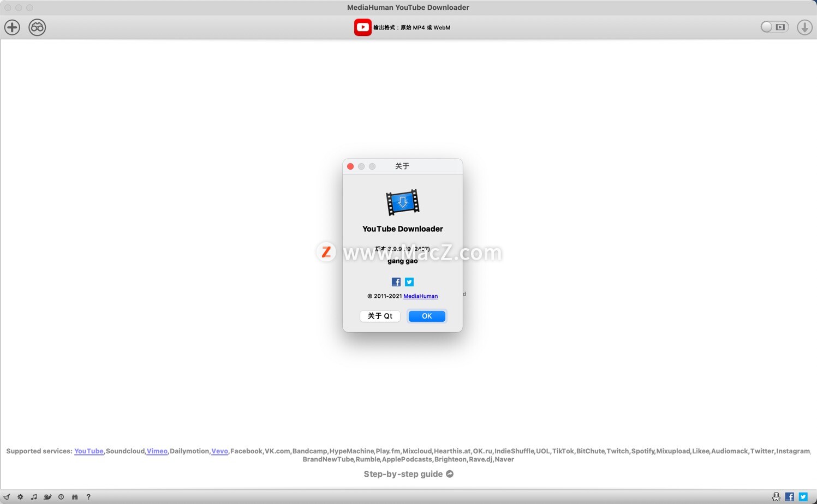The image size is (817, 504).
Task: Click the Step-by-step guide link
Action: (403, 474)
